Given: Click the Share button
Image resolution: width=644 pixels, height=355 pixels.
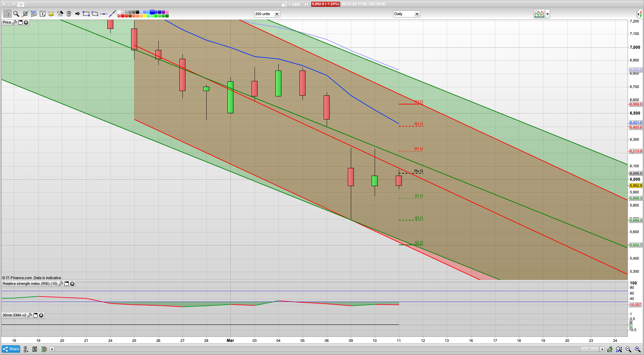Looking at the screenshot, I should pyautogui.click(x=11, y=349).
